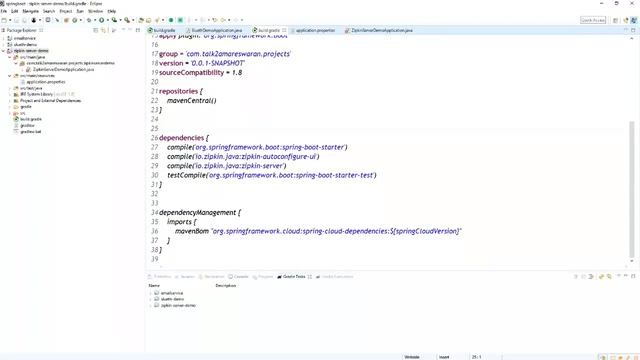Expand JRE System Library node
The width and height of the screenshot is (640, 360).
[x=10, y=94]
